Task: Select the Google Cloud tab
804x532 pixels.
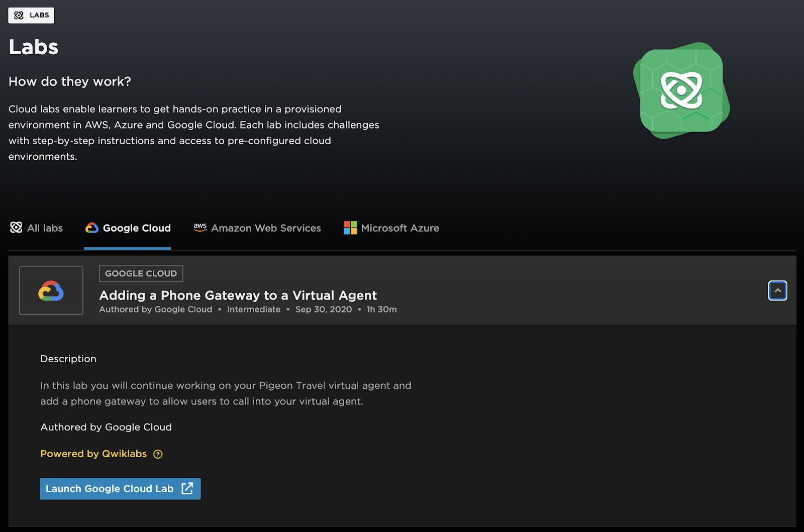Action: coord(128,228)
